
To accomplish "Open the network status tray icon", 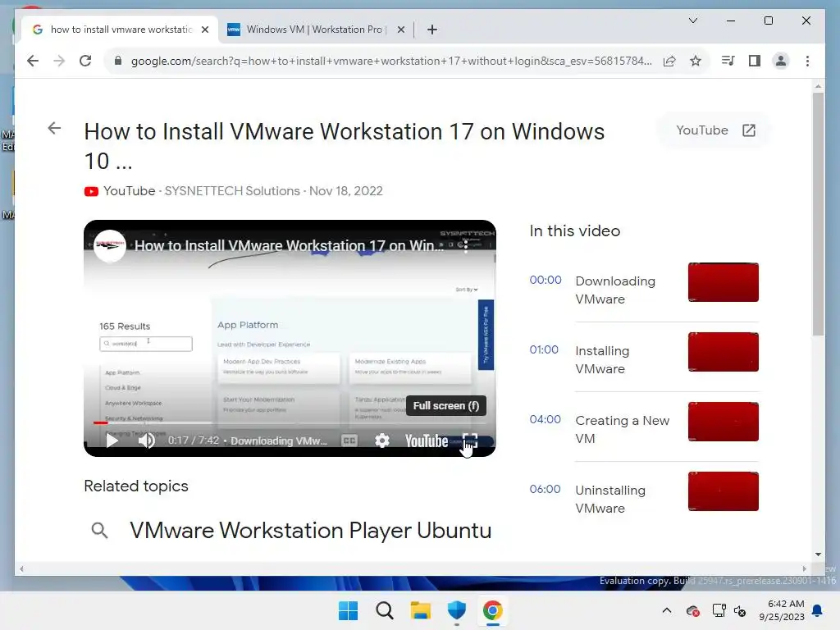I will tap(719, 610).
